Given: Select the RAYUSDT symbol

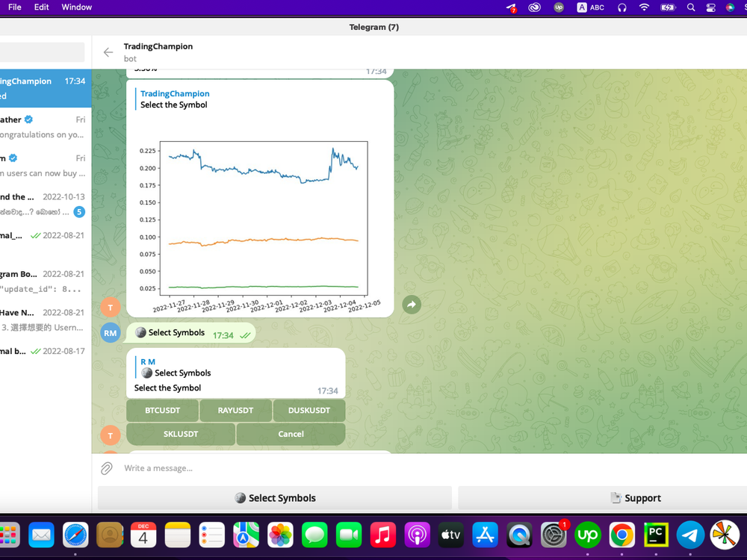Looking at the screenshot, I should [x=236, y=410].
